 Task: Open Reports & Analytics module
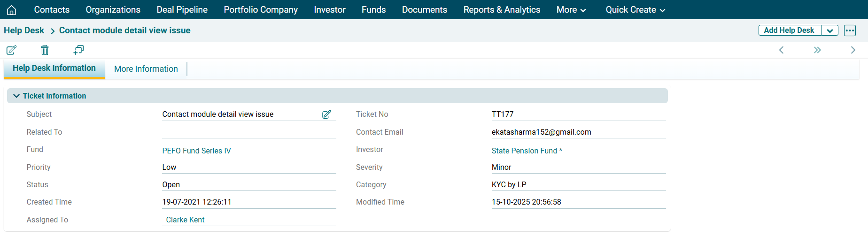pos(502,10)
